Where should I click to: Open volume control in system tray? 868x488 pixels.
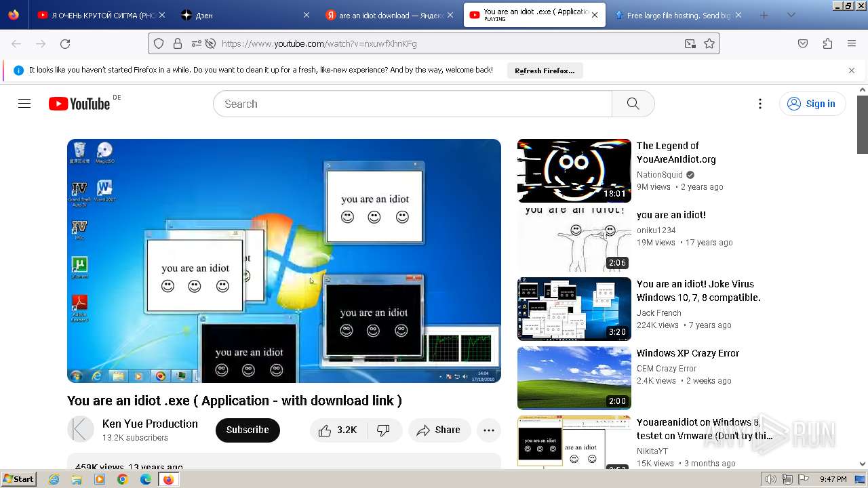pos(771,479)
